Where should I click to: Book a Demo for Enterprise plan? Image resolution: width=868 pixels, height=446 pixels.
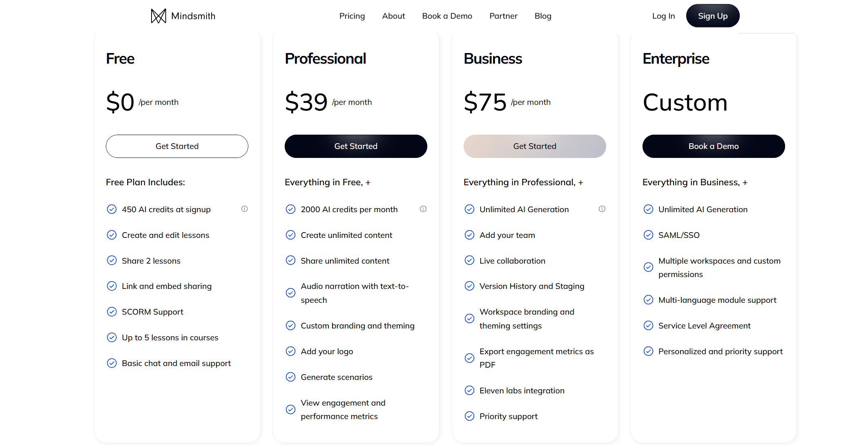point(714,146)
